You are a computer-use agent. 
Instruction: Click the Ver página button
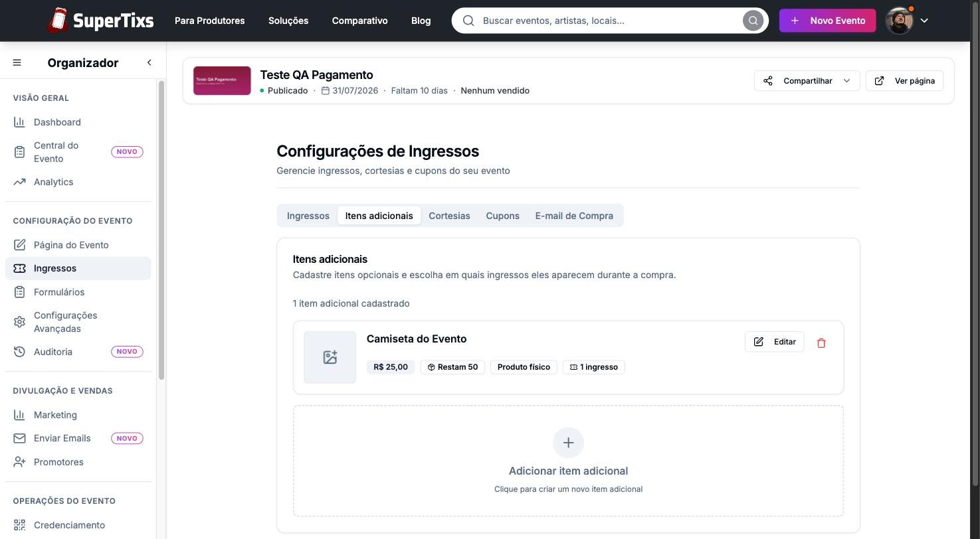[x=904, y=81]
